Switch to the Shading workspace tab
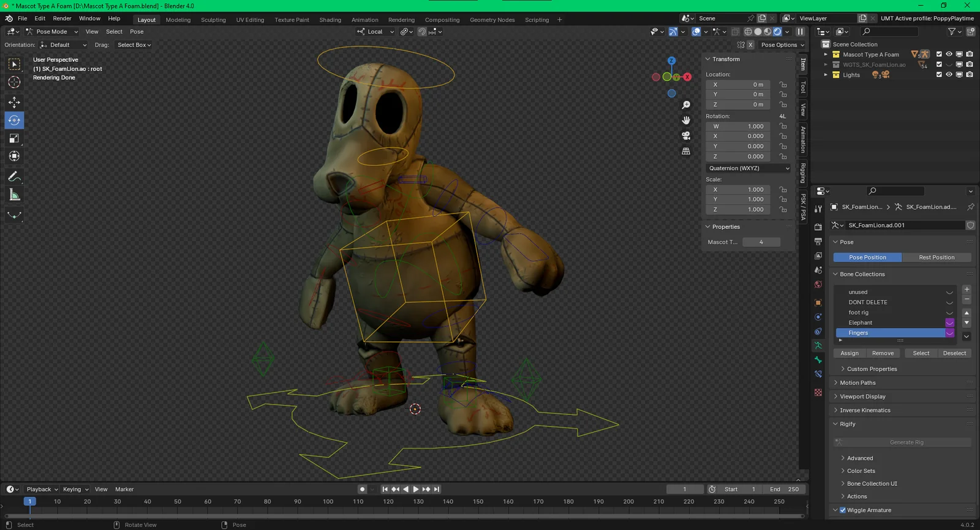980x530 pixels. tap(330, 20)
